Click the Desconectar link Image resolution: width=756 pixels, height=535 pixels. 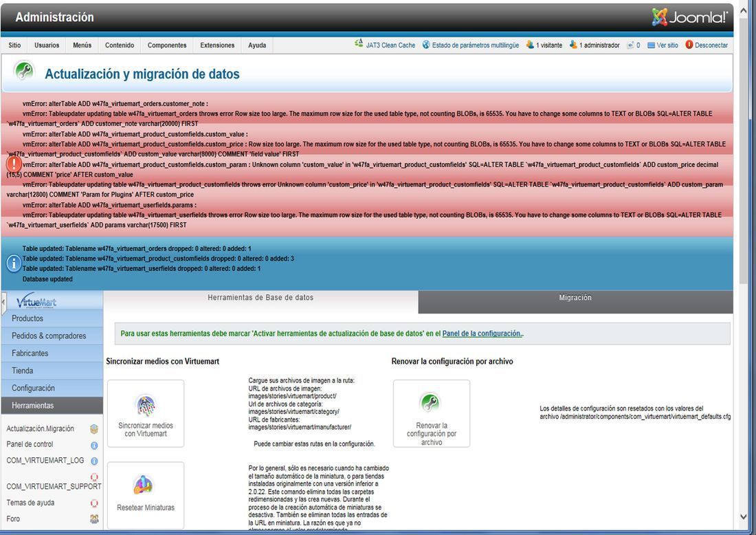[711, 45]
